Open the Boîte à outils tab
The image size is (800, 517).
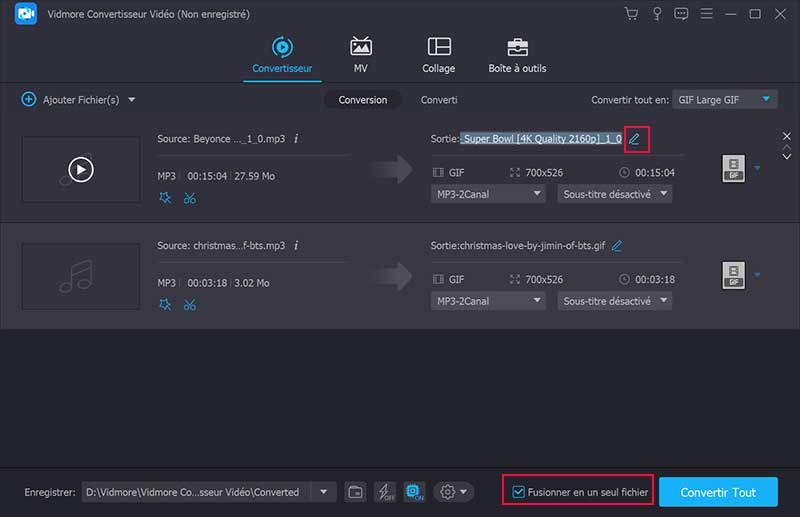pos(517,55)
